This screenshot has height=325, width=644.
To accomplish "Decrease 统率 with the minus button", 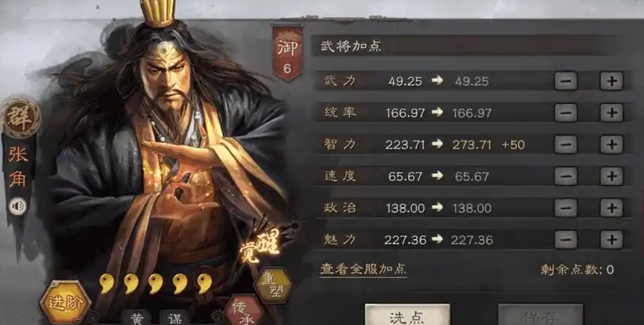I will click(x=566, y=112).
